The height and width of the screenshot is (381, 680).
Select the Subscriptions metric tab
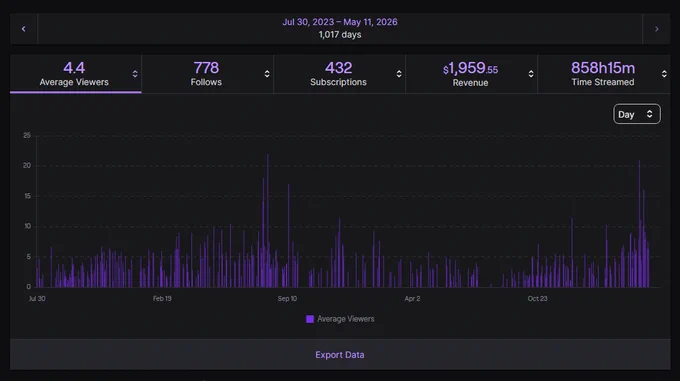(x=339, y=74)
